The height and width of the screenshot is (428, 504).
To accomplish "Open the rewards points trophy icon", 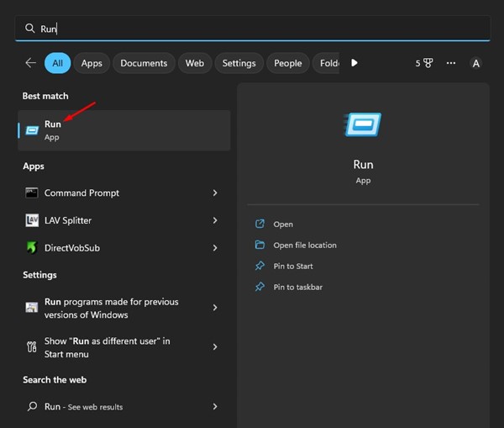I will [x=424, y=63].
